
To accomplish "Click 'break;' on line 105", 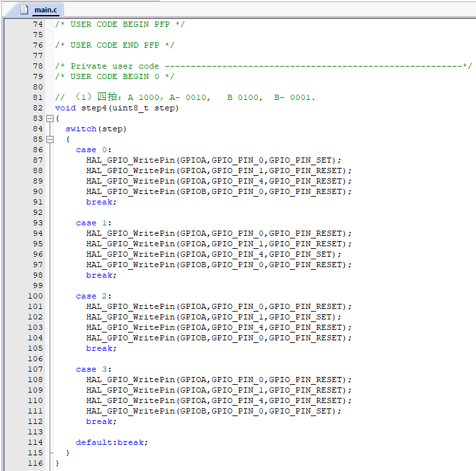I will (101, 349).
